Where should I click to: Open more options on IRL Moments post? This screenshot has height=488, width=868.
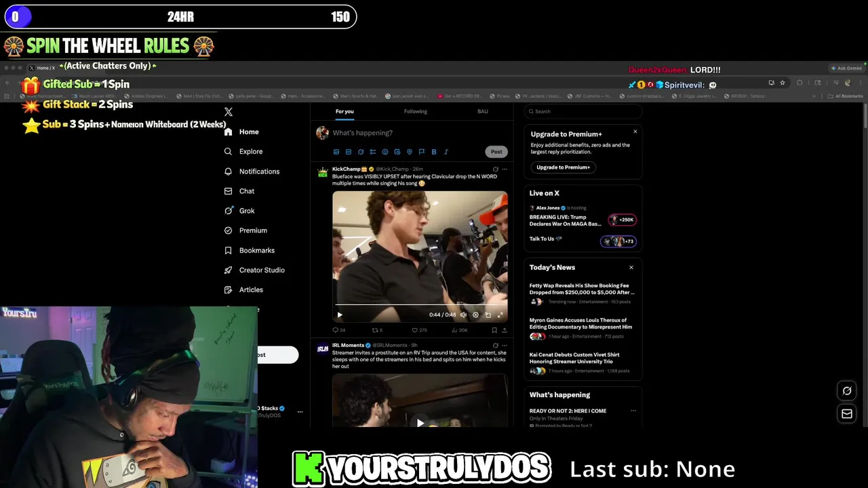(504, 346)
